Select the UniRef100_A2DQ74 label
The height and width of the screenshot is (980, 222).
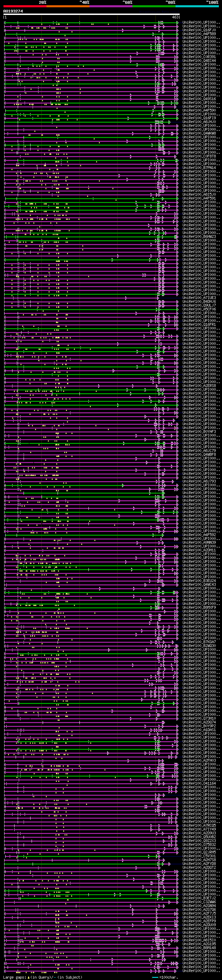(x=199, y=722)
